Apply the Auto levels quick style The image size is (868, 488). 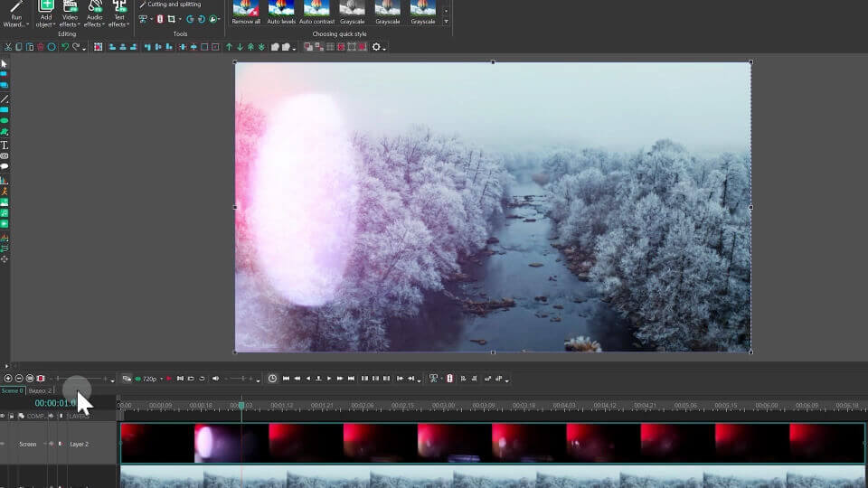coord(281,10)
